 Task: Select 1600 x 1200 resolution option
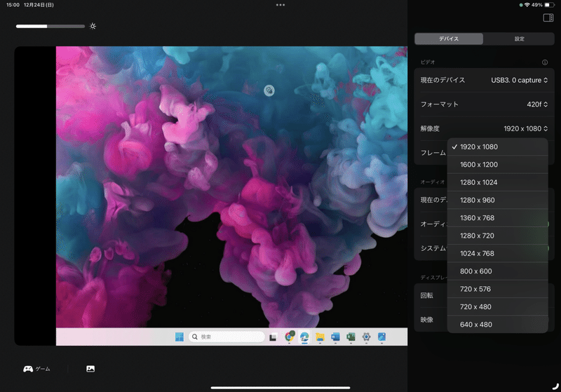(497, 165)
